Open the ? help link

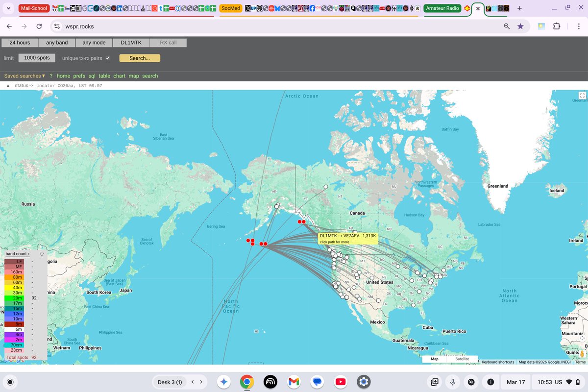point(51,76)
